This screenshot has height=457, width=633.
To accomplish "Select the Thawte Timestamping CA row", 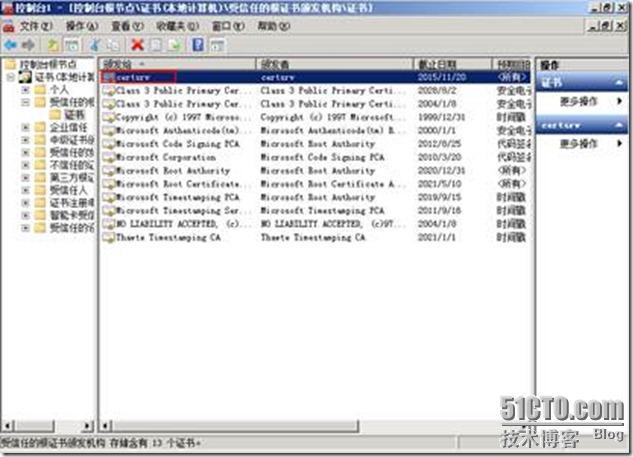I will [315, 237].
